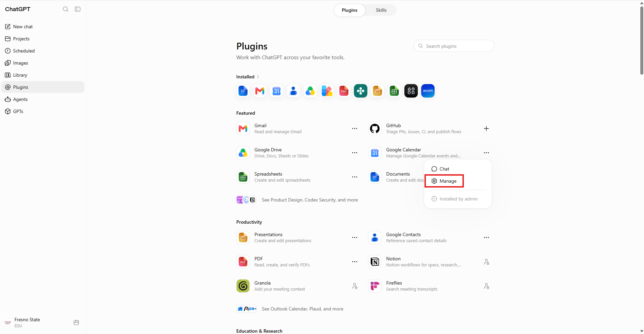The width and height of the screenshot is (644, 334).
Task: Start a New chat from sidebar
Action: (x=43, y=27)
